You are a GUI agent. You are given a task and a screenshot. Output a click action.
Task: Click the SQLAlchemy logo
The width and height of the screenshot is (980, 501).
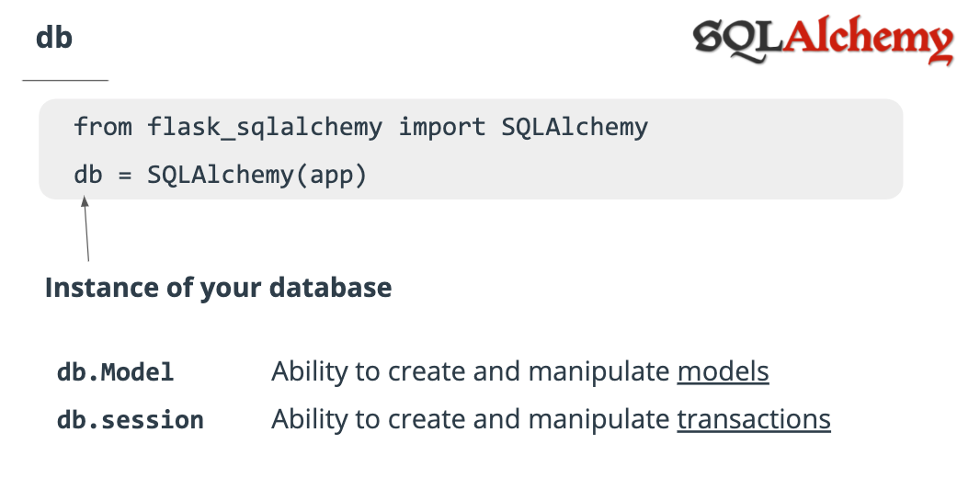(x=823, y=39)
